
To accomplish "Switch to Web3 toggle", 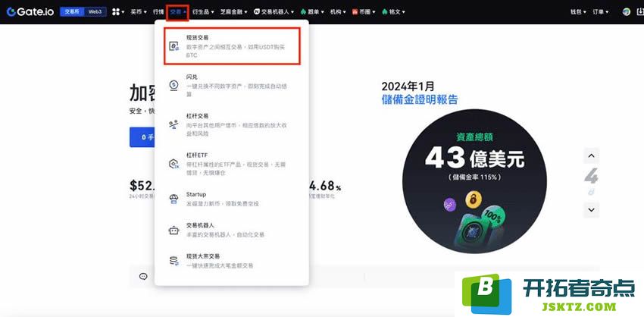I will coord(95,12).
